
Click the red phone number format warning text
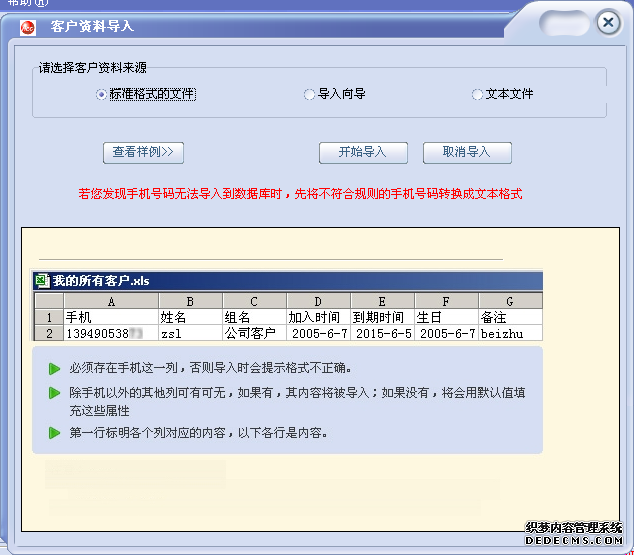(300, 194)
